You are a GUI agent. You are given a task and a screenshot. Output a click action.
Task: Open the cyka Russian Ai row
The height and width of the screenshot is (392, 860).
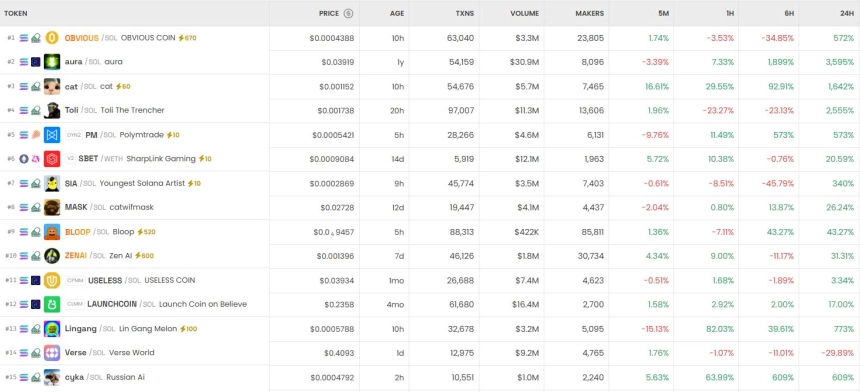pyautogui.click(x=430, y=377)
